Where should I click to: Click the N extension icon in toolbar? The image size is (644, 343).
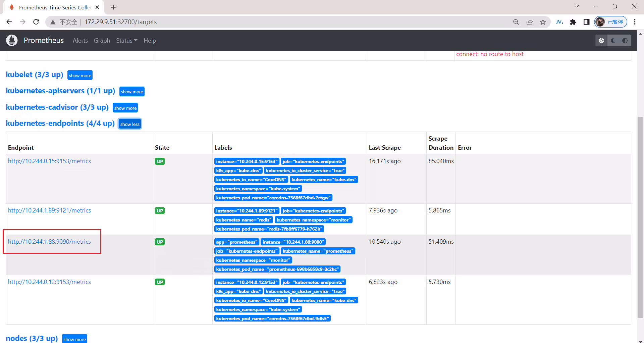click(x=559, y=22)
